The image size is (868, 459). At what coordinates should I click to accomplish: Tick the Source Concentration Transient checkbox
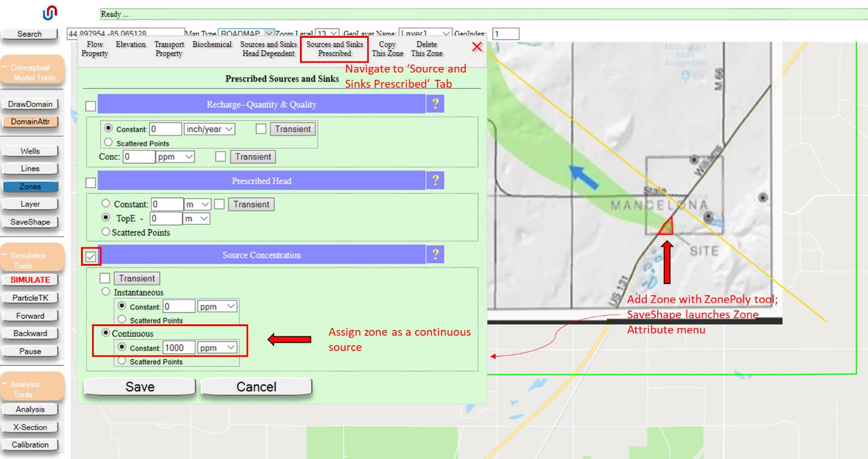(105, 279)
